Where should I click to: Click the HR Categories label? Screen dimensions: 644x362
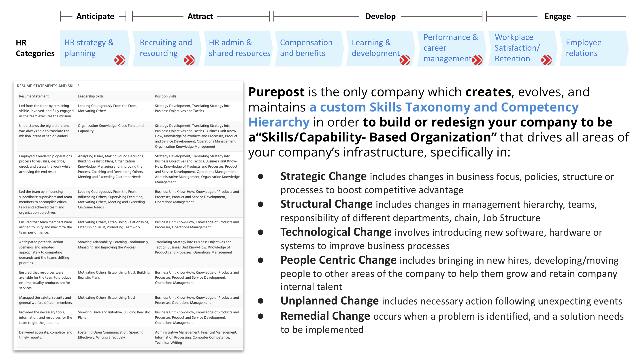coord(35,48)
